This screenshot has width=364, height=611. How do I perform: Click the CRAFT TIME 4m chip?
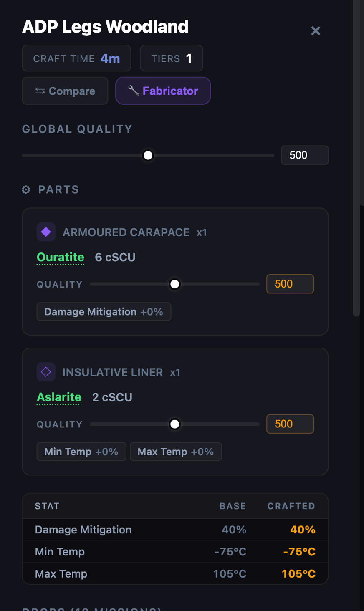click(x=76, y=58)
